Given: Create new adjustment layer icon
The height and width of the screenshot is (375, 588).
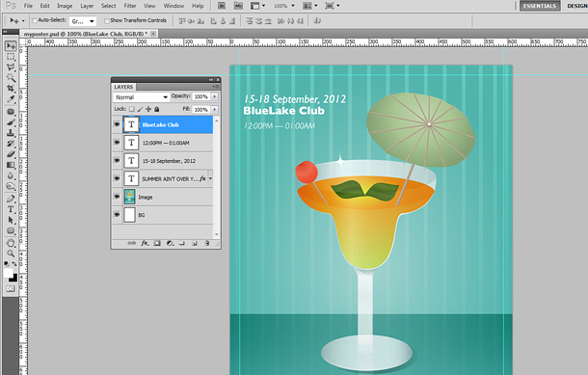Looking at the screenshot, I should pyautogui.click(x=170, y=243).
